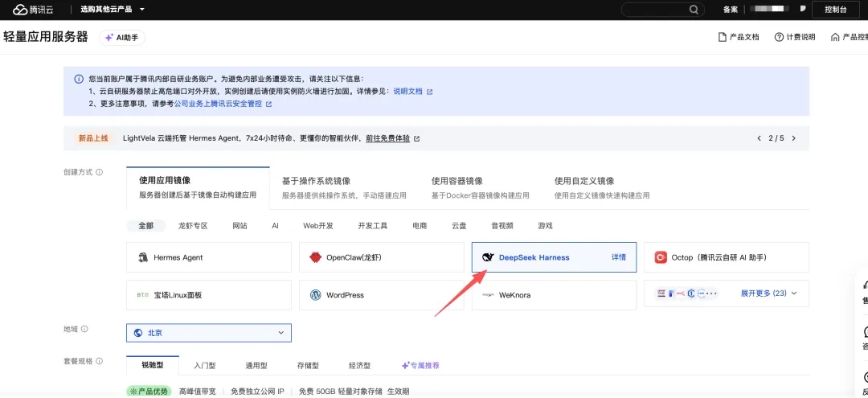The width and height of the screenshot is (868, 398).
Task: Choose the DeepSeek Harness image card
Action: click(x=554, y=257)
